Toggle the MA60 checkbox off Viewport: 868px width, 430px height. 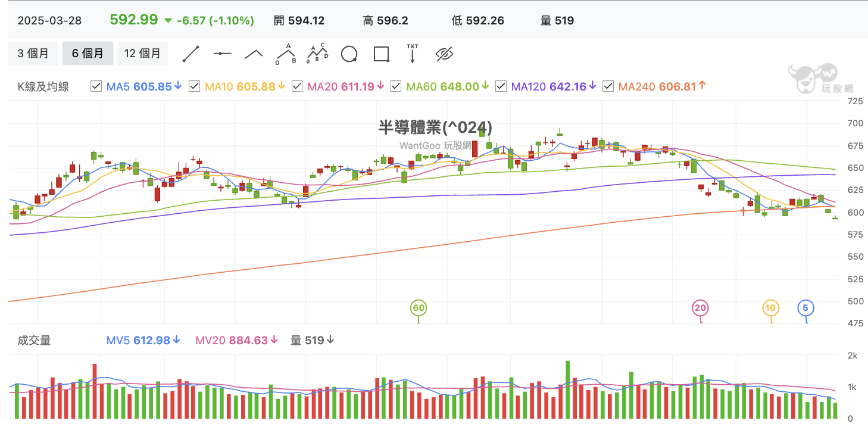pyautogui.click(x=396, y=86)
